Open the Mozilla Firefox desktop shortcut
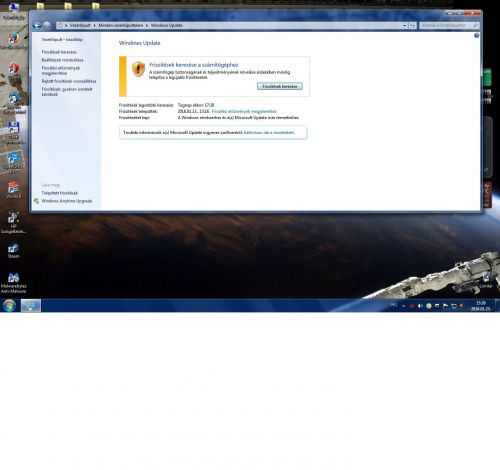The image size is (500, 470). (x=13, y=39)
